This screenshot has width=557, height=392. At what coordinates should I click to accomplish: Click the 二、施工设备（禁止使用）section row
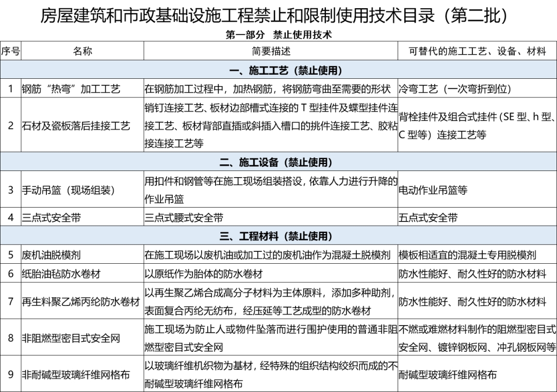(x=278, y=163)
